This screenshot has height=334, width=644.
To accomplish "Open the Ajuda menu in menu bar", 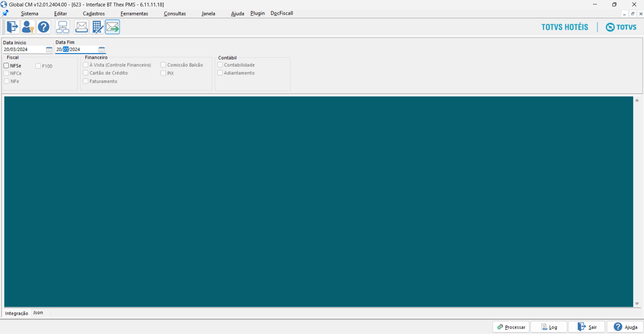I will (237, 13).
